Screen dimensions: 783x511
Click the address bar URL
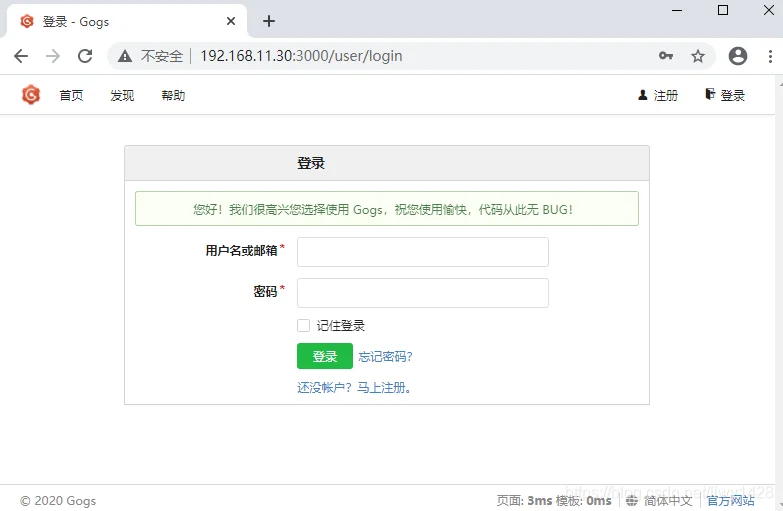click(301, 56)
